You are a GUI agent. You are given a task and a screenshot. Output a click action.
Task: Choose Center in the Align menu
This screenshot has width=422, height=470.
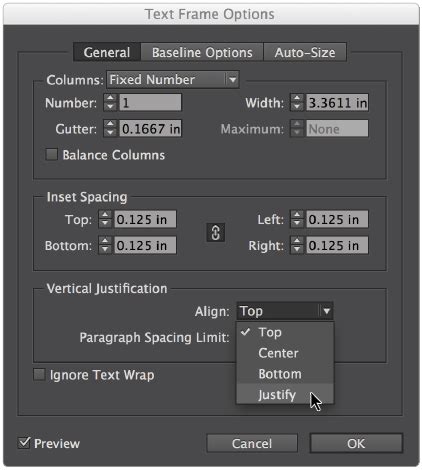285,353
